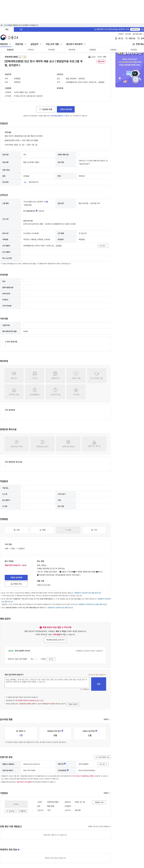The image size is (144, 868).
Task: Jump to the 근무조건 section tab
Action: (x=31, y=50)
